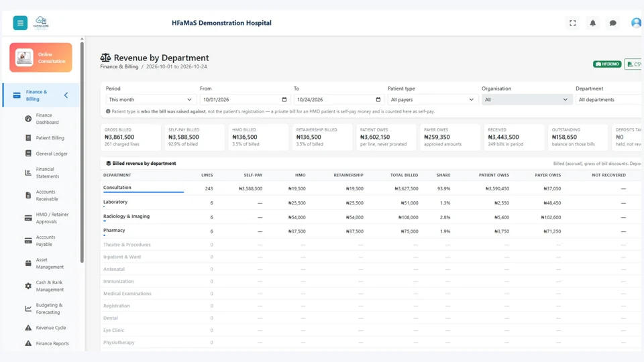Open the chat messages icon
This screenshot has height=362, width=644.
[x=612, y=23]
